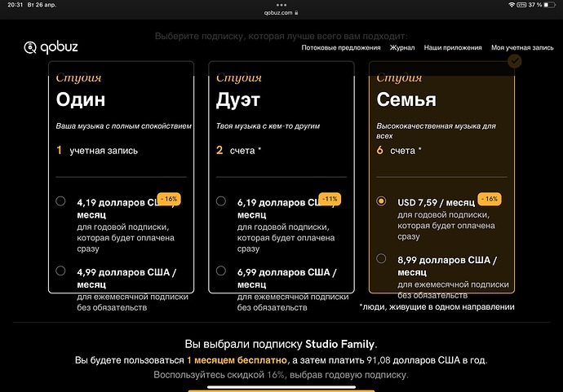
Task: Click the checkmark icon on the Семья card
Action: 514,59
